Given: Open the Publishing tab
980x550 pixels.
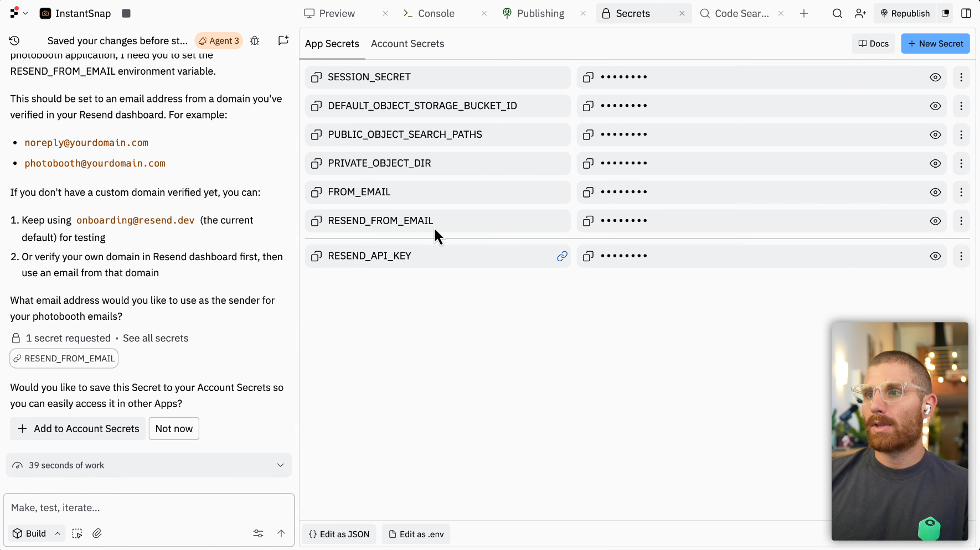Looking at the screenshot, I should tap(540, 13).
